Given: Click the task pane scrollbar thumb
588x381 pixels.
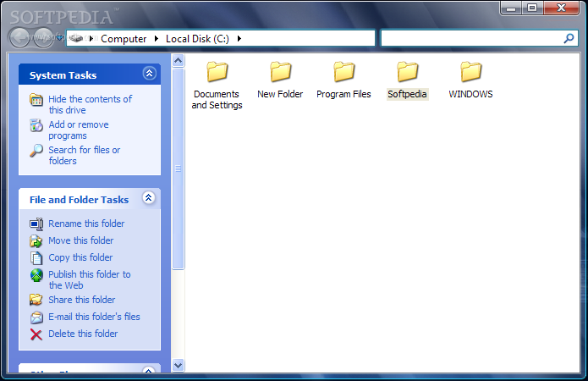Looking at the screenshot, I should (179, 169).
